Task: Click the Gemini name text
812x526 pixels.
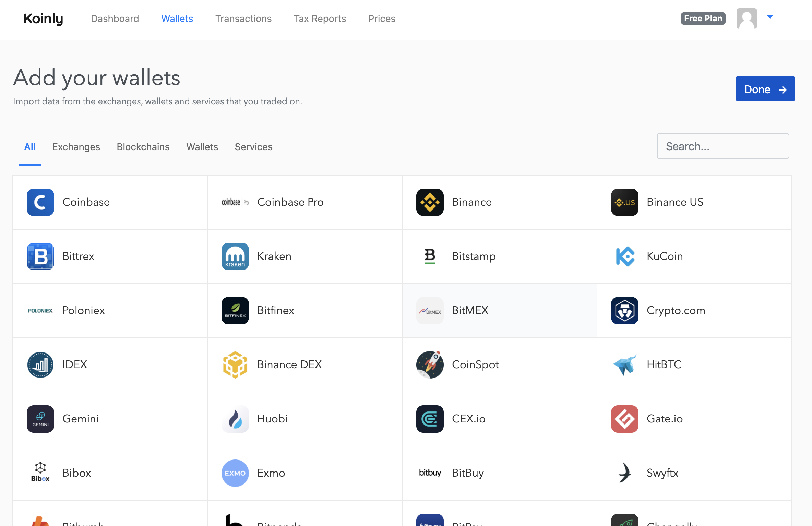Action: click(81, 419)
